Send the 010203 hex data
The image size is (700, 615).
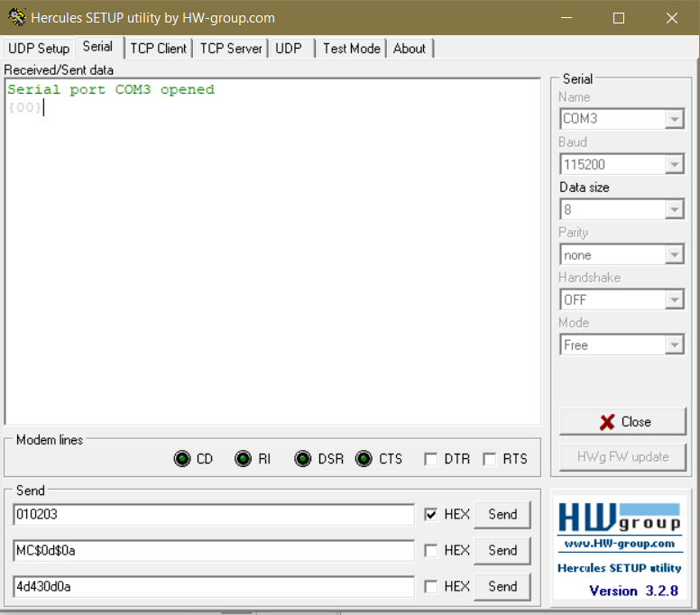pyautogui.click(x=502, y=515)
